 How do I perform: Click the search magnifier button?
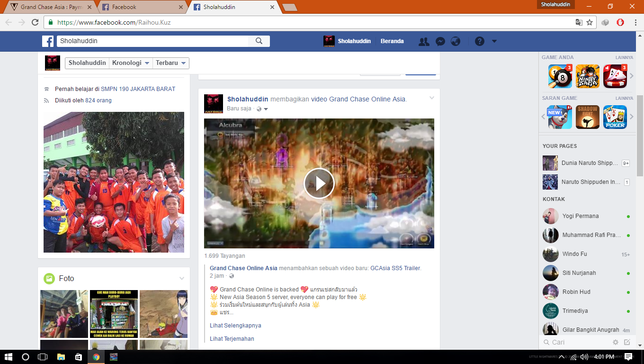tap(259, 41)
